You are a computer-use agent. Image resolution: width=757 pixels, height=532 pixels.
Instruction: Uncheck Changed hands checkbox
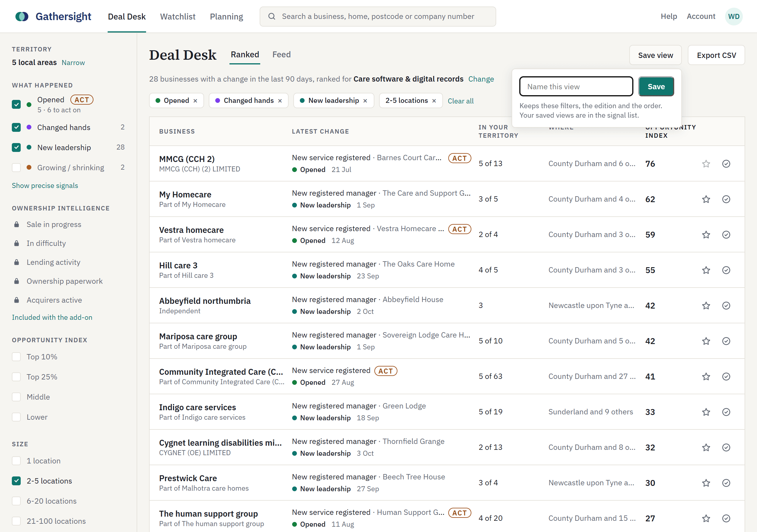[16, 127]
